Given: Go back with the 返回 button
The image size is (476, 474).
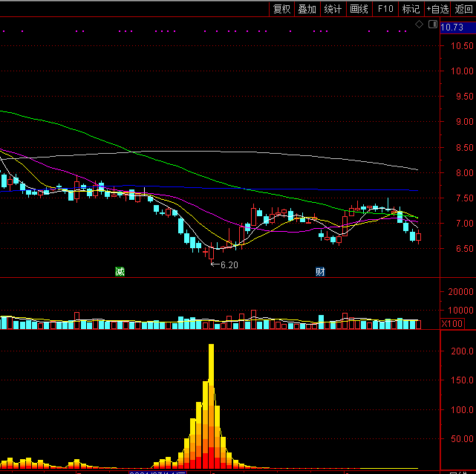Looking at the screenshot, I should [463, 9].
